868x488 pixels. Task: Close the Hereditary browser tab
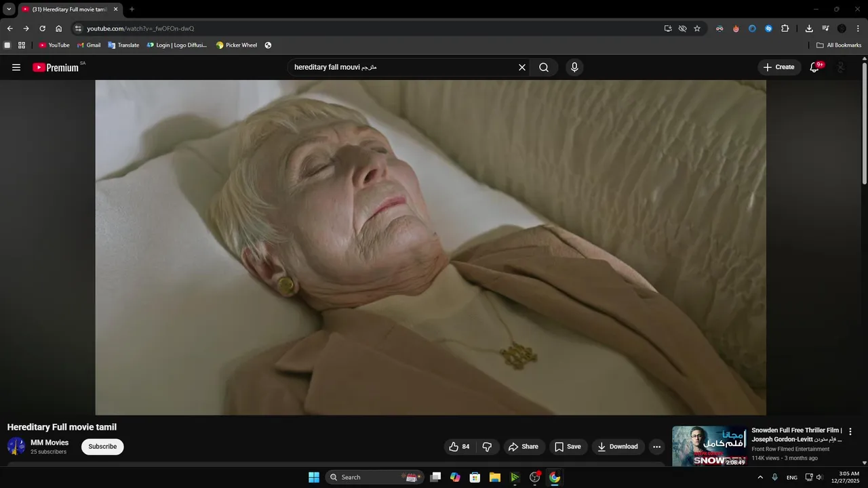(115, 9)
